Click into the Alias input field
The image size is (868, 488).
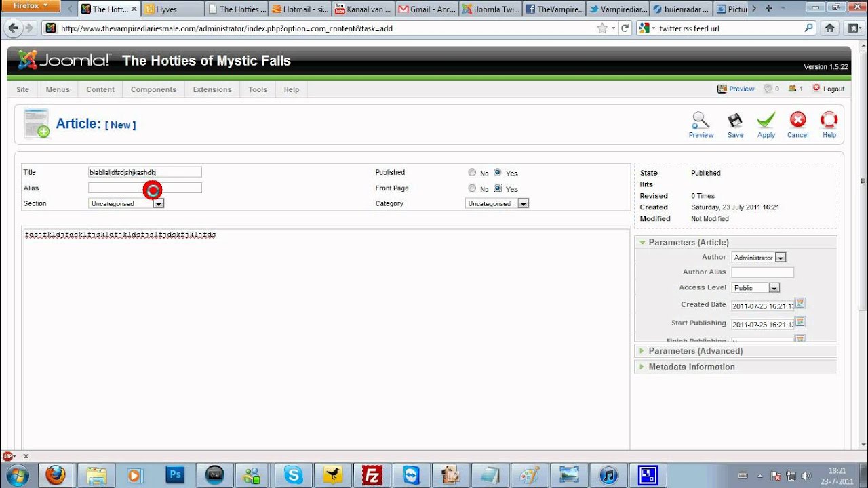click(x=145, y=188)
